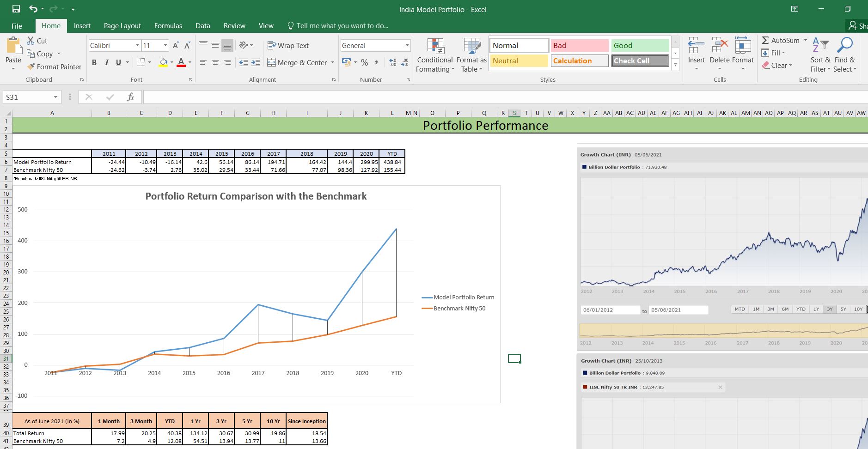Toggle align left option
The image size is (868, 449).
pos(203,62)
